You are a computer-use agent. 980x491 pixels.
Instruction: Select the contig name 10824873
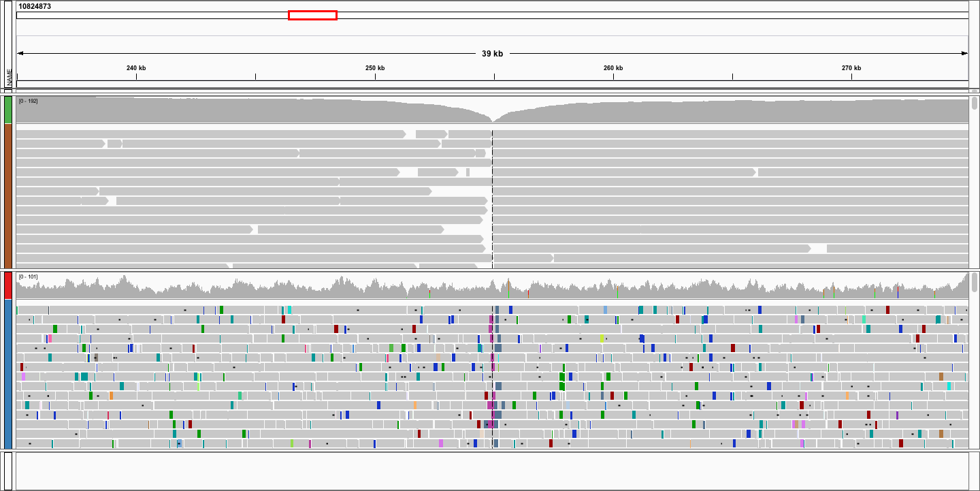[x=35, y=6]
